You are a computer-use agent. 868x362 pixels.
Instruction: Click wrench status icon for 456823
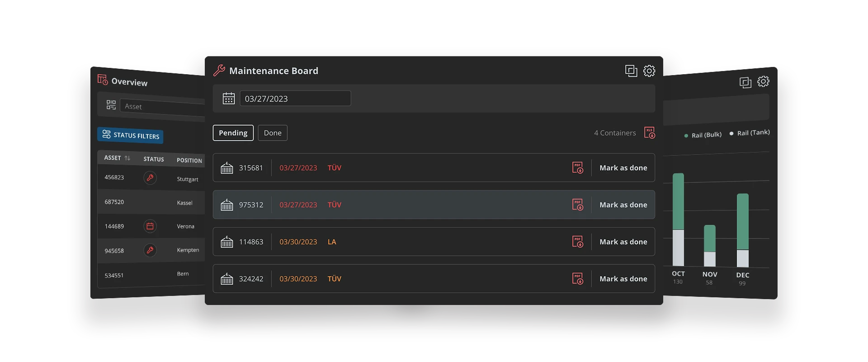(150, 178)
